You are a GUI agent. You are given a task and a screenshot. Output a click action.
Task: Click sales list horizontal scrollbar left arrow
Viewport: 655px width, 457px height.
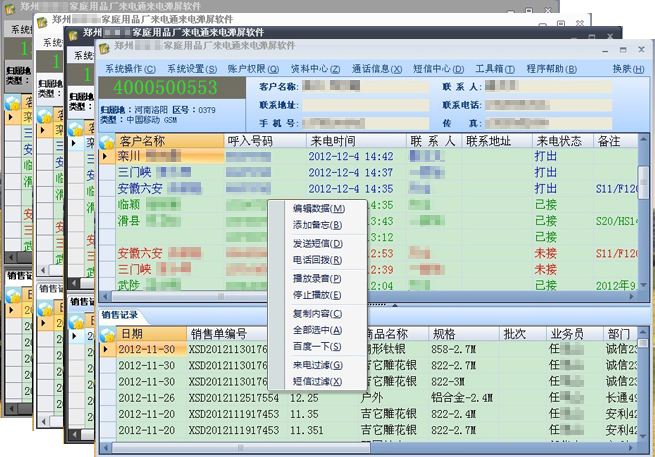coord(105,448)
